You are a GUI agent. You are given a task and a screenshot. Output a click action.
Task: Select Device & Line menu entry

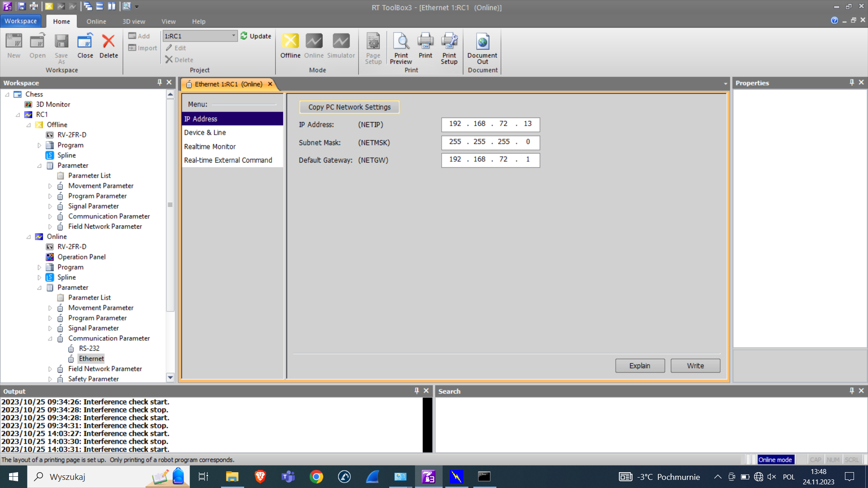205,132
